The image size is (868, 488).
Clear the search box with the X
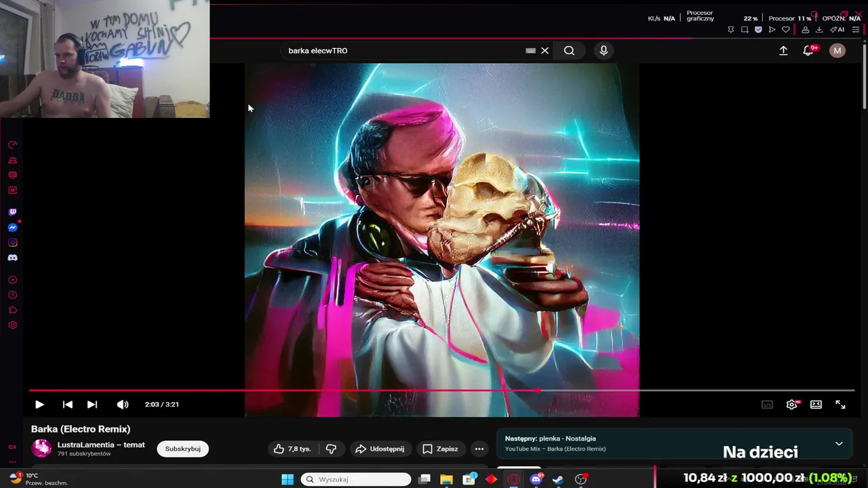click(545, 51)
